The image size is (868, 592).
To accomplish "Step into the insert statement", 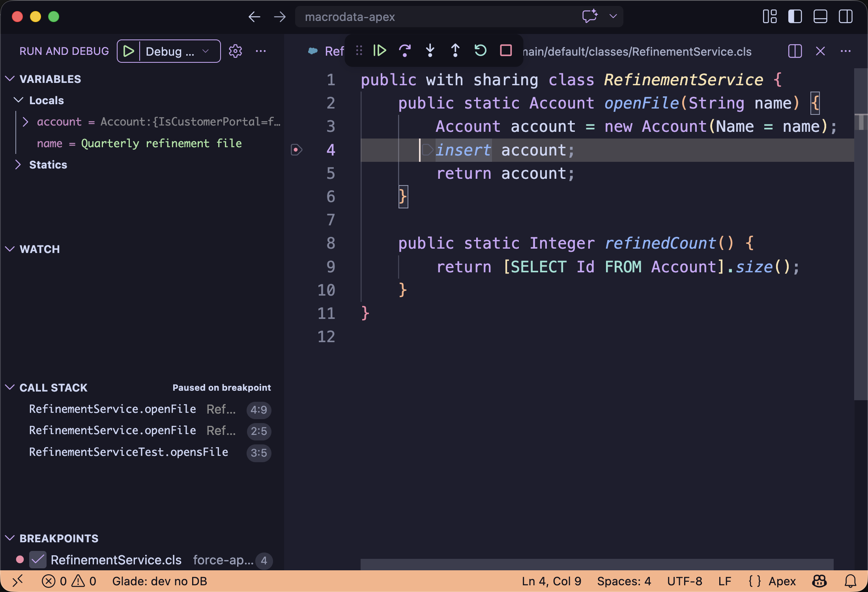I will (x=430, y=51).
